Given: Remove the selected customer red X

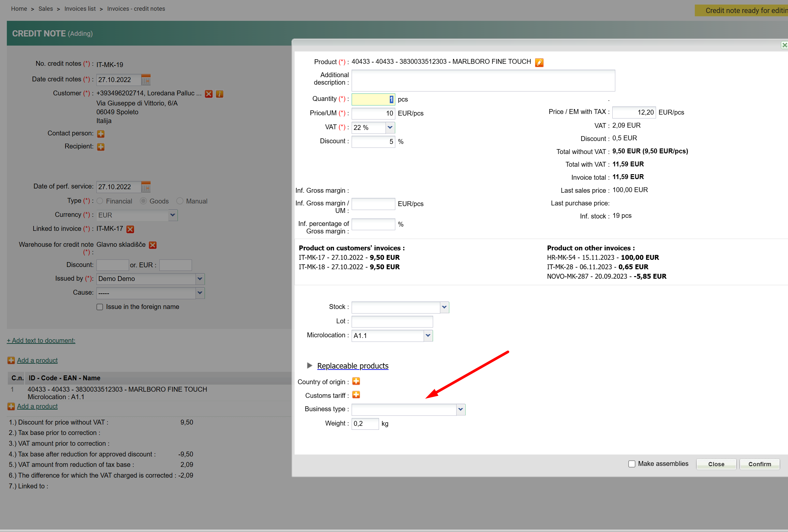Looking at the screenshot, I should pyautogui.click(x=209, y=94).
